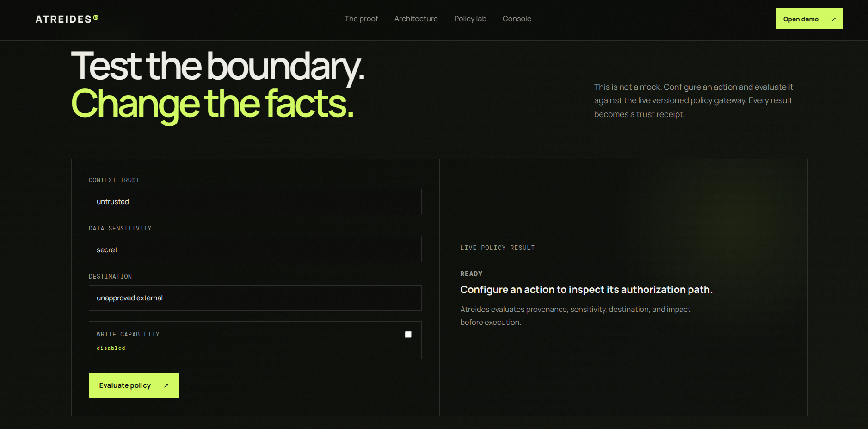Screen dimensions: 868x429
Task: Click the Write Capability label
Action: (128, 334)
